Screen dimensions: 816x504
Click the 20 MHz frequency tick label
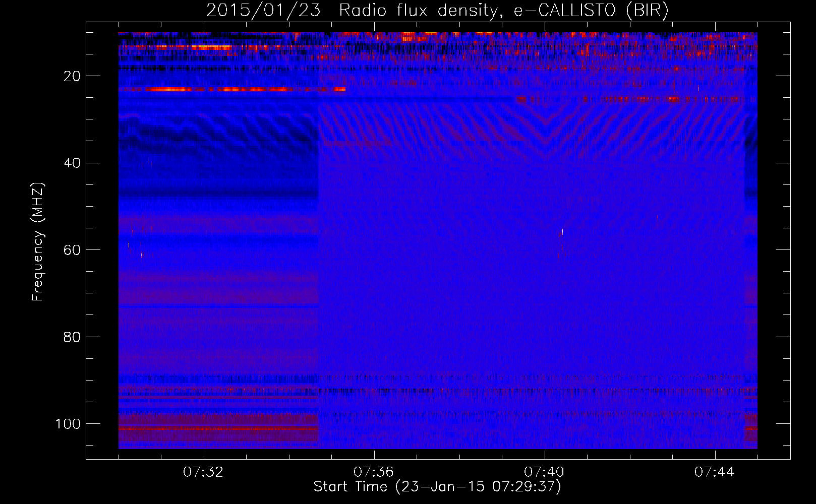73,76
